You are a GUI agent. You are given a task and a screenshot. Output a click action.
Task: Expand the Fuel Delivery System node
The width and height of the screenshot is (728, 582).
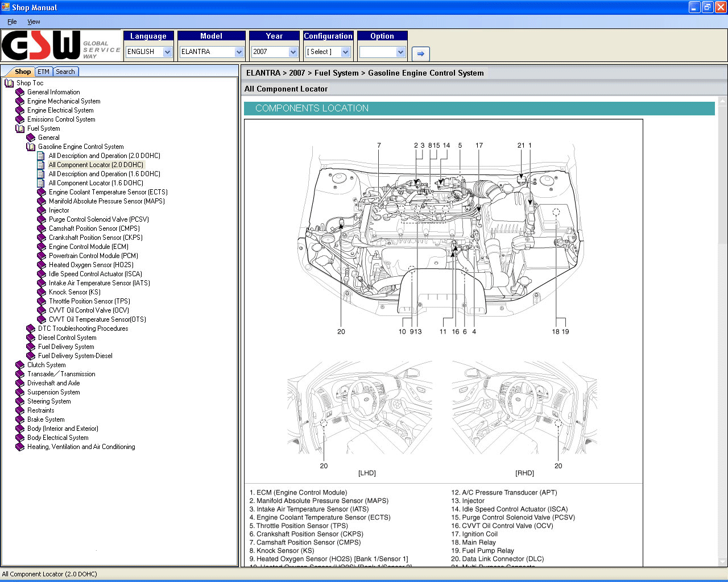click(66, 347)
